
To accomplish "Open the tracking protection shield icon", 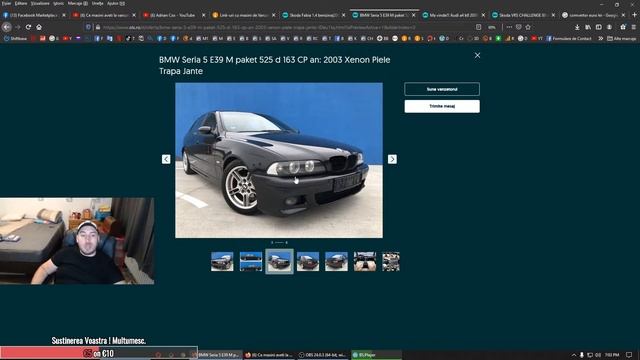I will pyautogui.click(x=88, y=27).
